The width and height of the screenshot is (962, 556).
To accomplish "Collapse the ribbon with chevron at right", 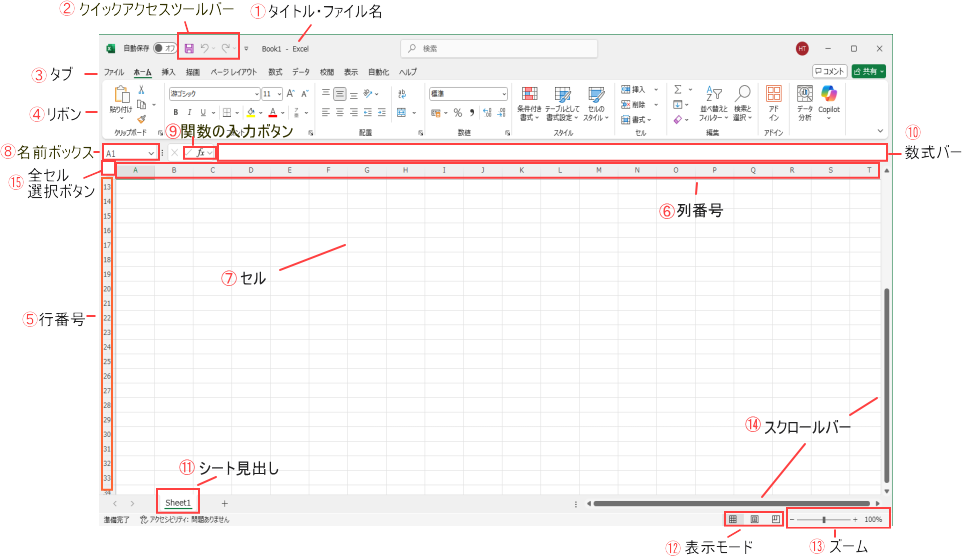I will [x=880, y=131].
